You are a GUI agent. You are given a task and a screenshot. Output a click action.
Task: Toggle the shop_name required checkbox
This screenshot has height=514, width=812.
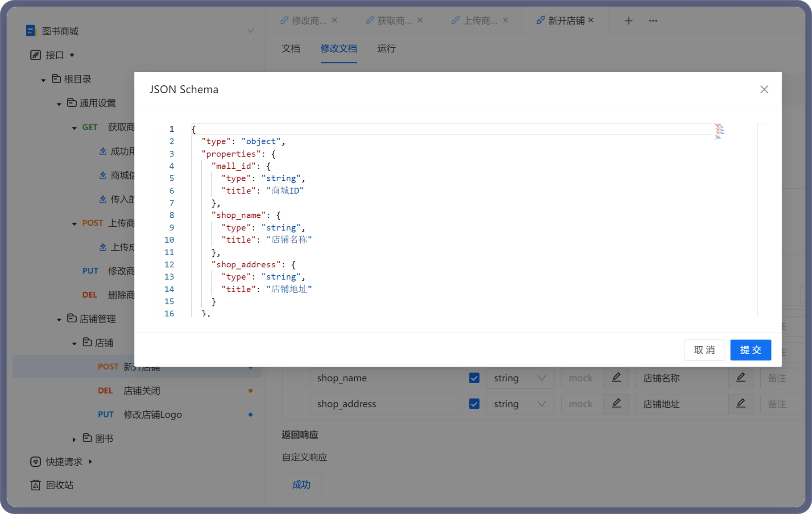pyautogui.click(x=474, y=378)
